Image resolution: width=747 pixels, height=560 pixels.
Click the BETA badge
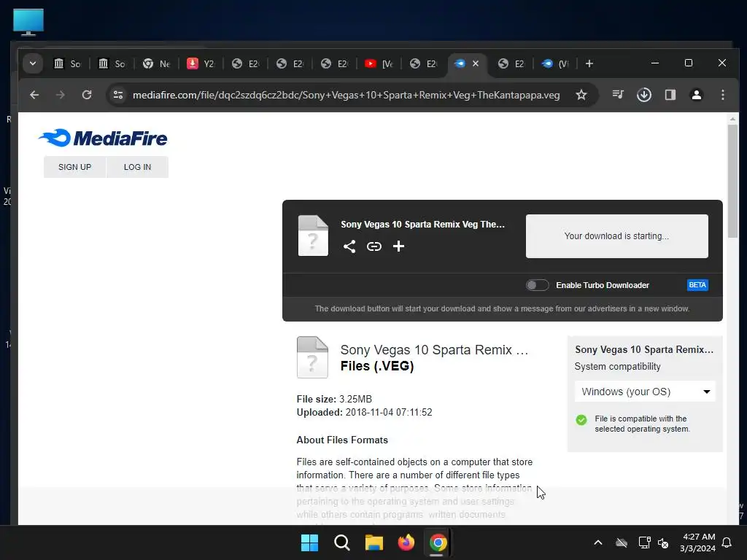coord(697,285)
